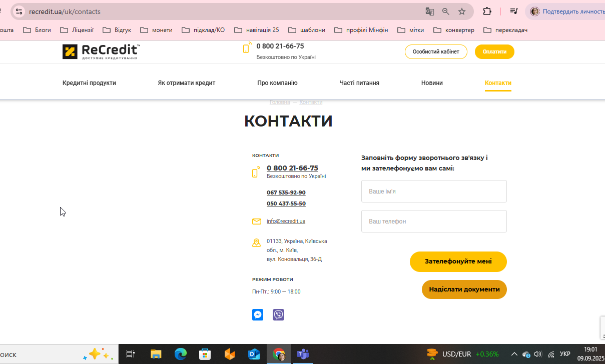Image resolution: width=605 pixels, height=364 pixels.
Task: Open the монети bookmarks folder
Action: tap(156, 30)
